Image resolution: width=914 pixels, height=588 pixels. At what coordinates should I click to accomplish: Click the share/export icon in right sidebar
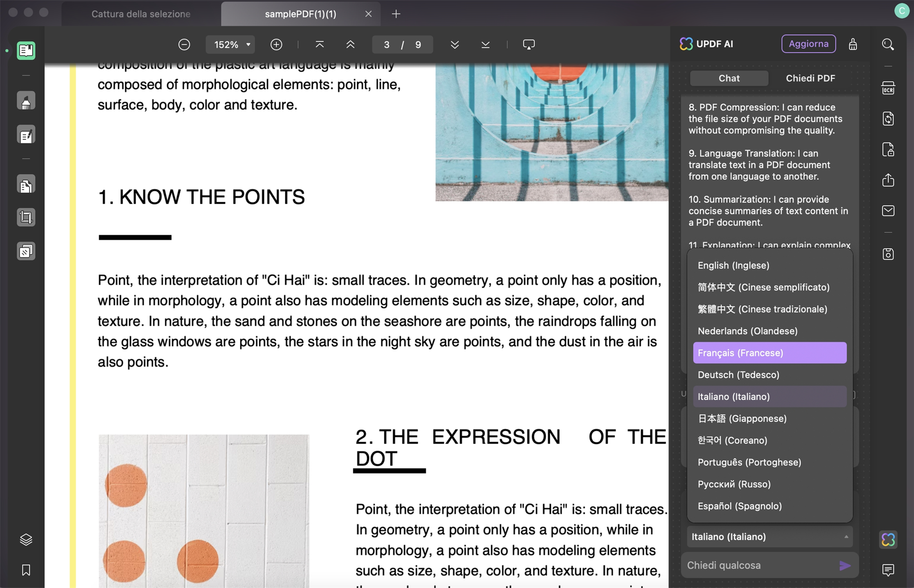(x=888, y=180)
